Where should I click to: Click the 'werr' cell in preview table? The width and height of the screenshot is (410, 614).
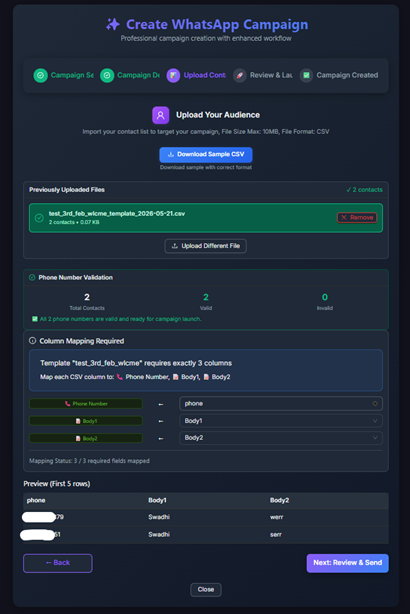coord(276,517)
